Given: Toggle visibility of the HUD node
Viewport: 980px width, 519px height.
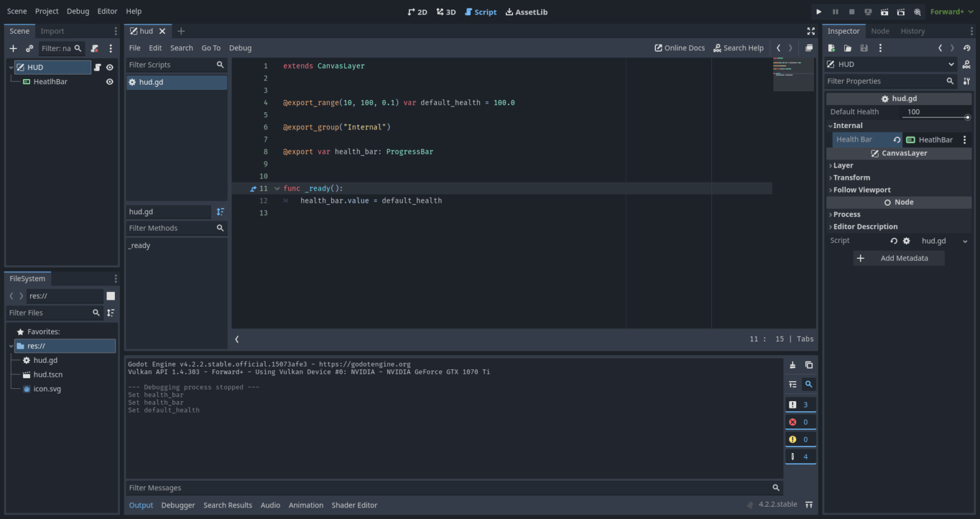Looking at the screenshot, I should pos(110,68).
